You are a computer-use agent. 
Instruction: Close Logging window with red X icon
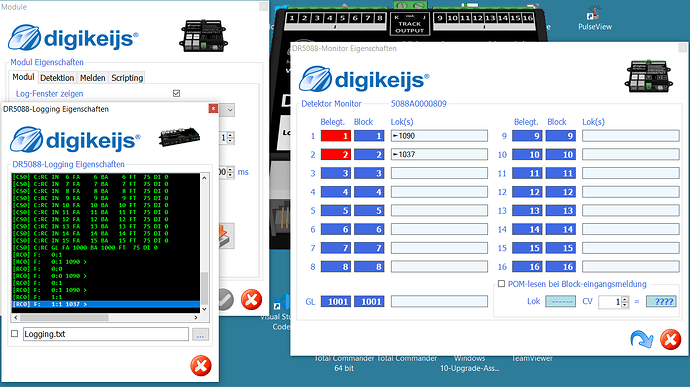(201, 366)
